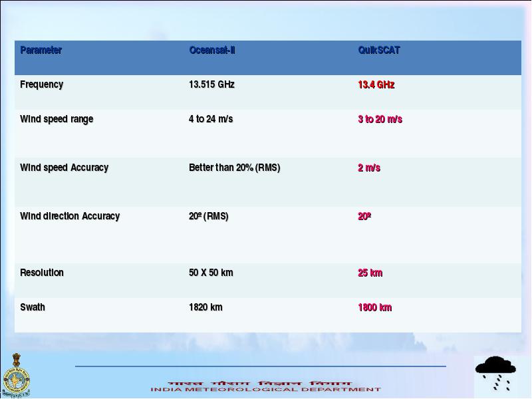
Task: Click the pink '20º' QuikSCAT value
Action: click(x=364, y=216)
